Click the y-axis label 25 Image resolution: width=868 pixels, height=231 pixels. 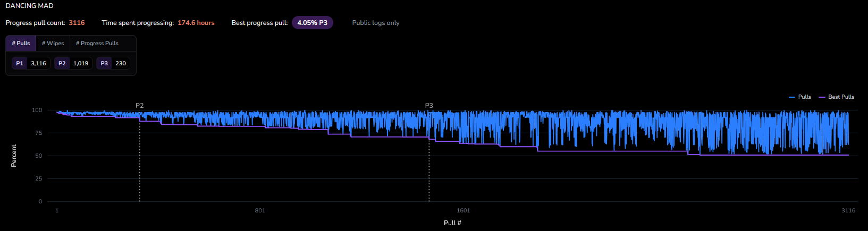point(39,179)
